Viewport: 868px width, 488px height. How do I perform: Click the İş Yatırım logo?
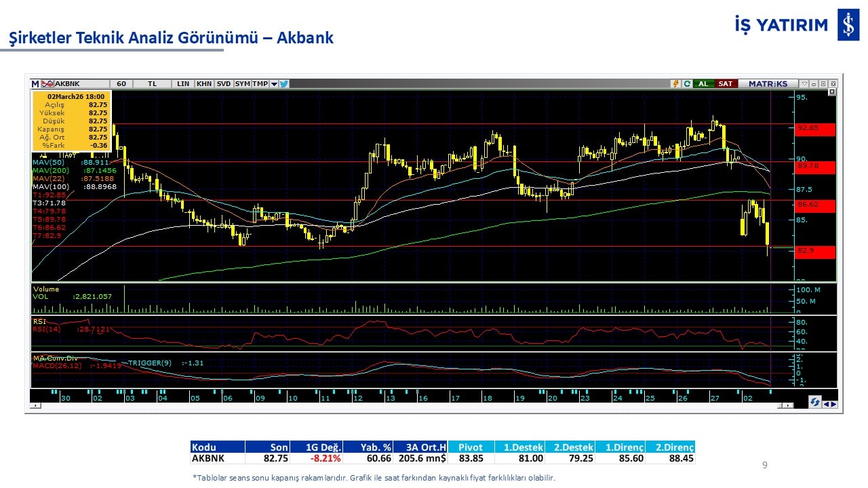tap(848, 25)
